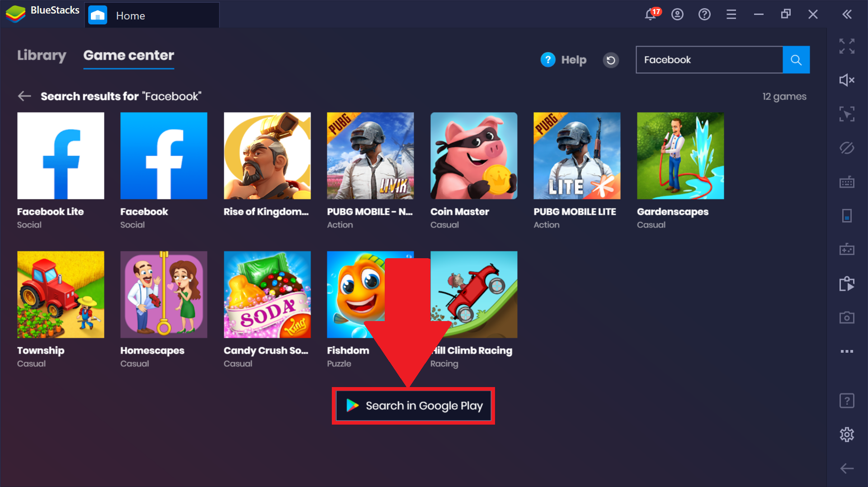This screenshot has height=487, width=868.
Task: Open settings gear icon
Action: click(x=847, y=435)
